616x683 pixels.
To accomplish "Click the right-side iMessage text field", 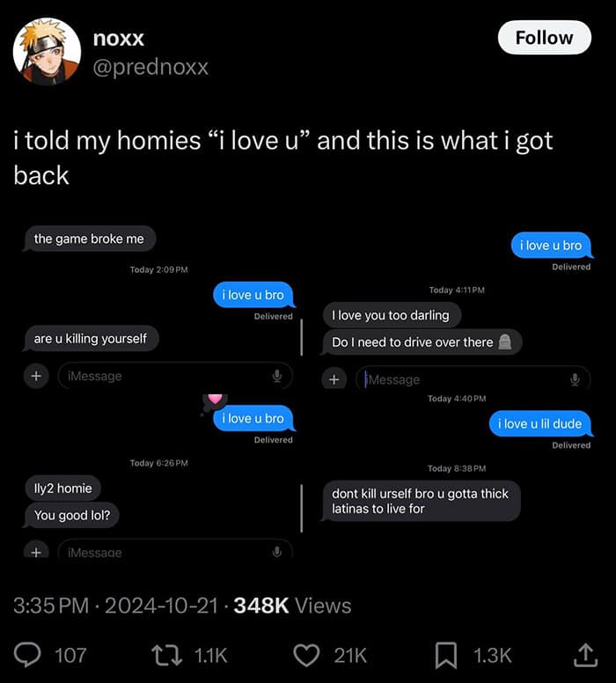I will (x=473, y=379).
